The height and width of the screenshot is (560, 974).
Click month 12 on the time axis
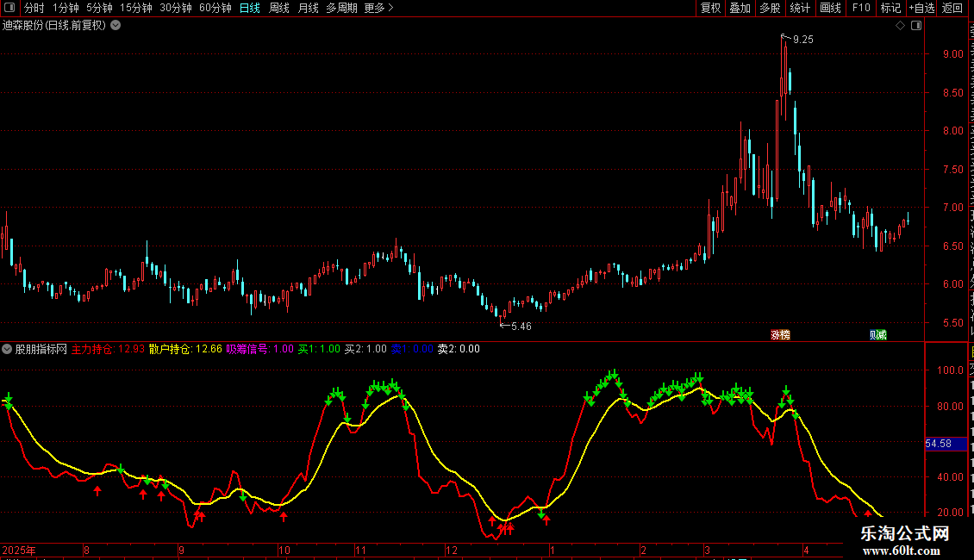[452, 550]
